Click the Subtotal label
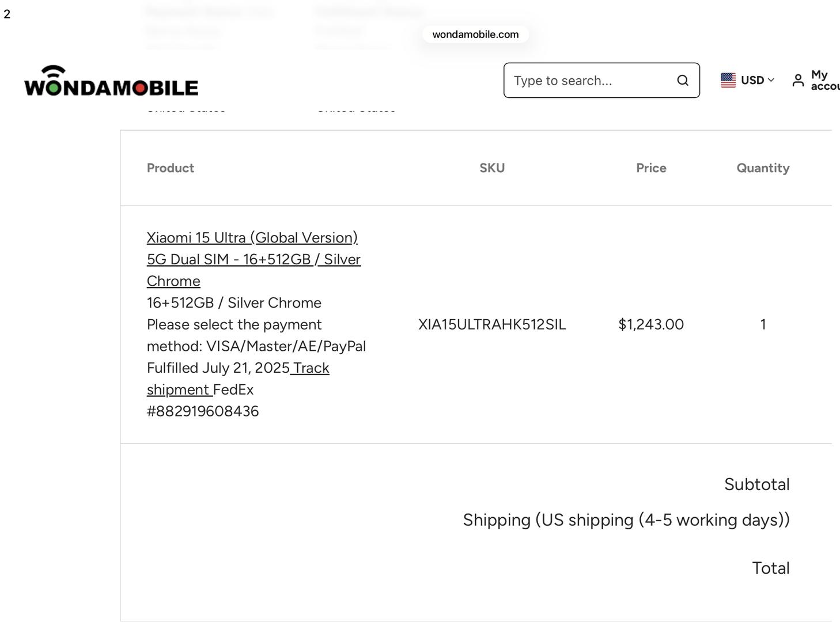 756,484
